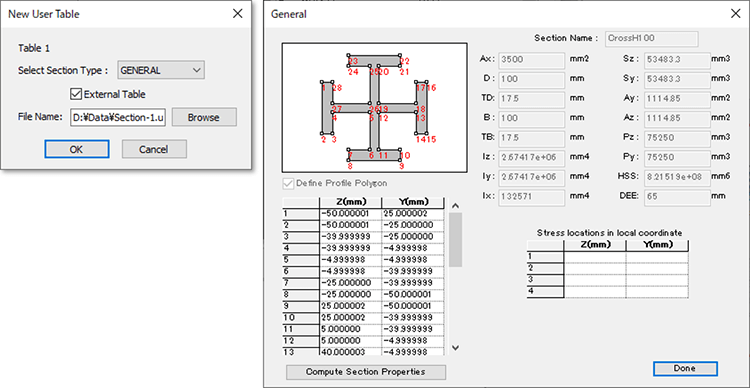Viewport: 750px width, 388px height.
Task: Select stress locations Z(mm) column header
Action: tap(595, 245)
